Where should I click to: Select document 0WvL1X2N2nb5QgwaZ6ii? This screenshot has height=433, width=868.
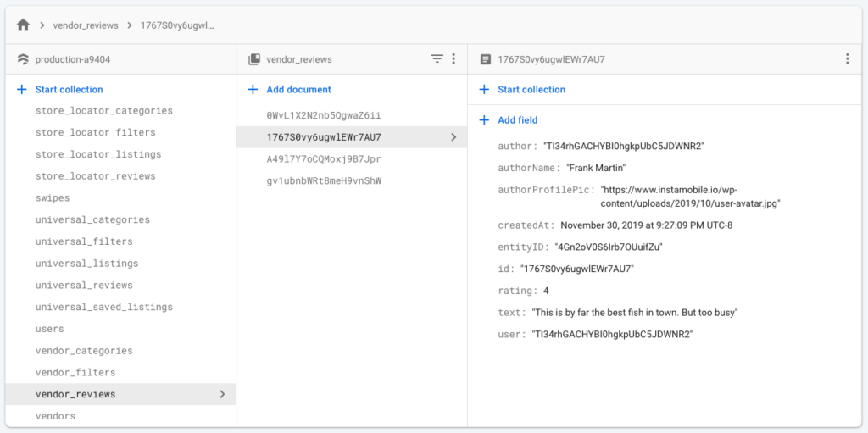point(323,115)
